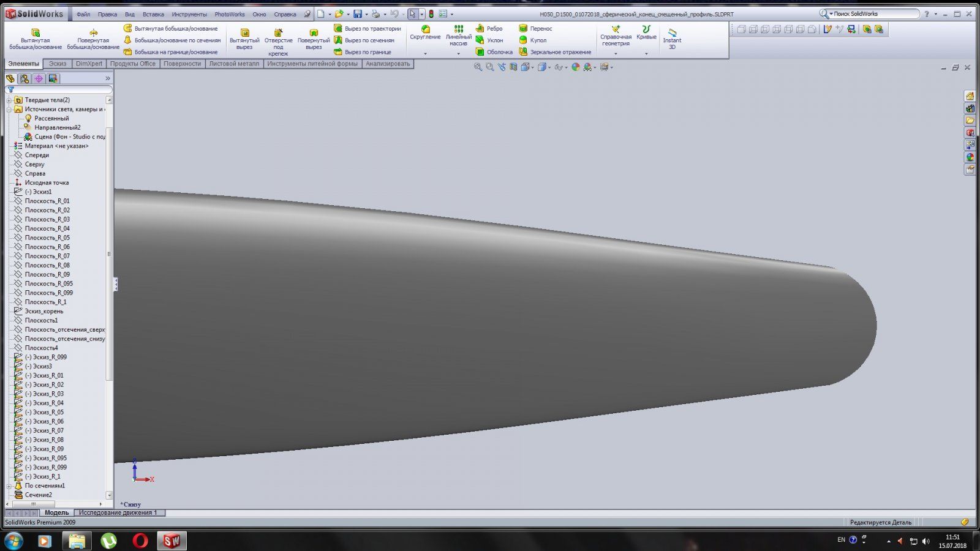Switch to Исследование движения 1 tab
This screenshot has width=980, height=551.
pos(118,512)
